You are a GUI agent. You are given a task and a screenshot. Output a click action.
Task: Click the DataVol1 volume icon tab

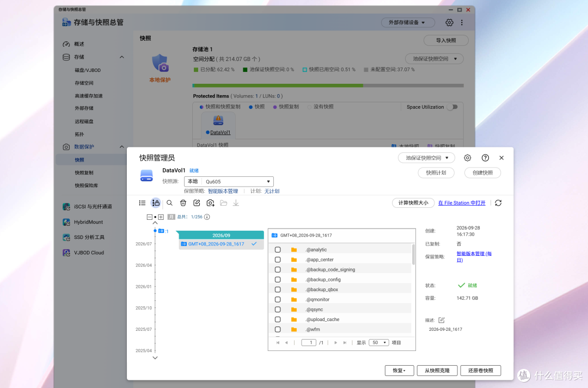coord(218,126)
